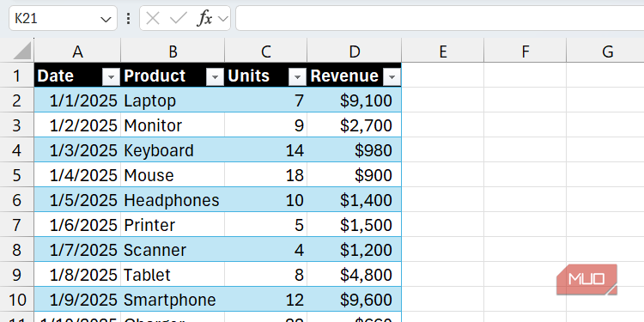The width and height of the screenshot is (644, 322).
Task: Click the enter checkmark icon in formula bar
Action: click(x=179, y=19)
